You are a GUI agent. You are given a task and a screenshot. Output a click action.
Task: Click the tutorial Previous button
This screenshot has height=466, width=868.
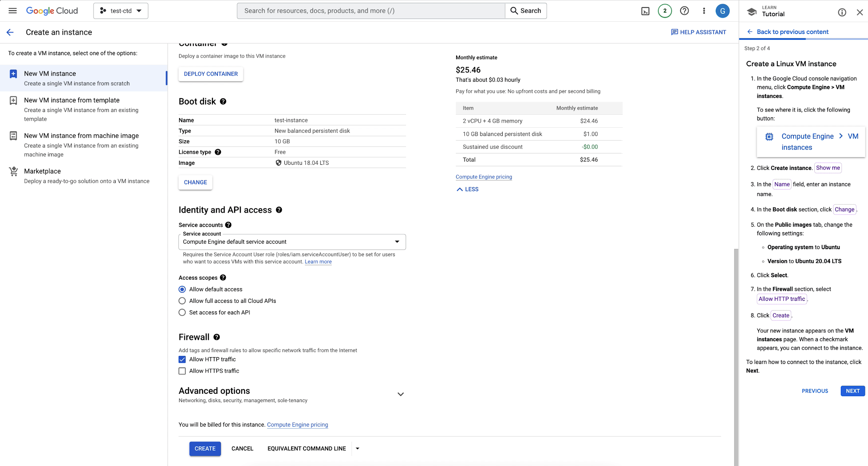(815, 391)
